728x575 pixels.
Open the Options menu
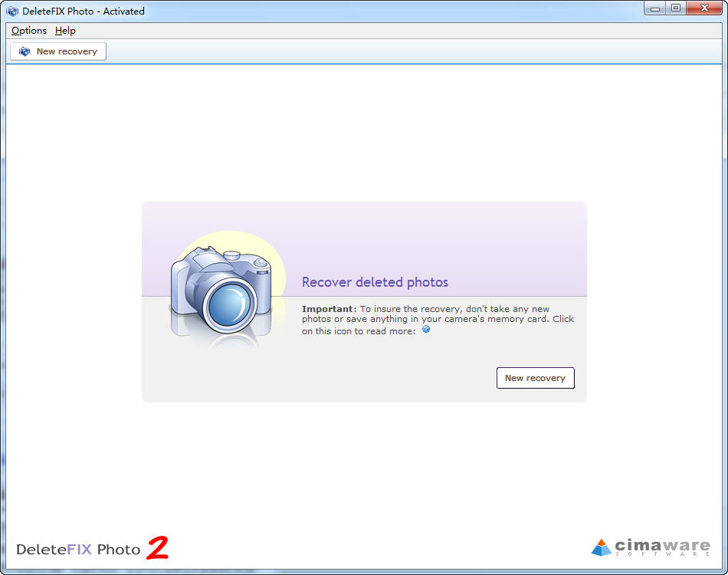(28, 31)
